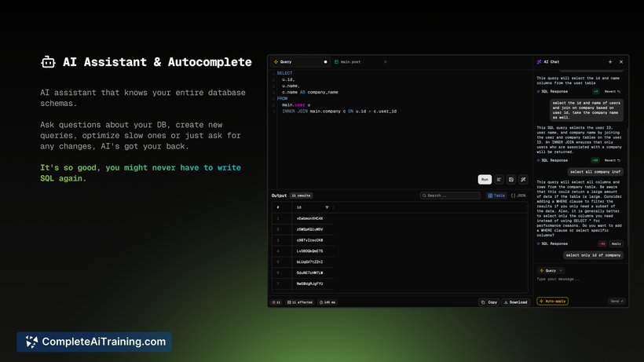Click the row count 11 status chip
Viewport: 644px width, 362px height.
pos(276,302)
